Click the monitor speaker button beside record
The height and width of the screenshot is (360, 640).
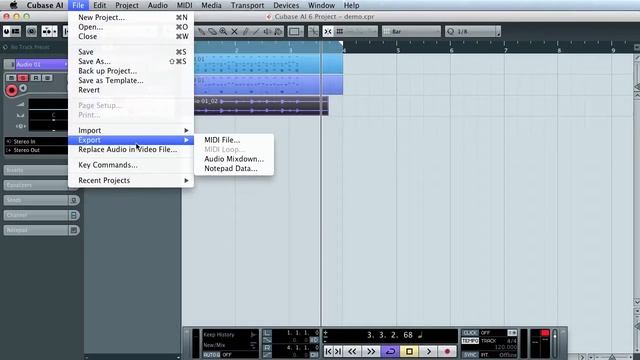pos(23,88)
